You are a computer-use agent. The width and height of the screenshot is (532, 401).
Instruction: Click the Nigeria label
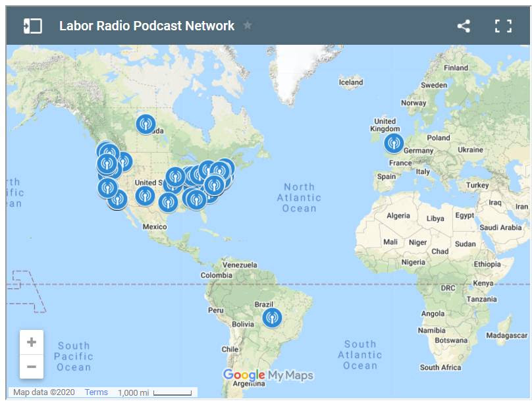tap(413, 262)
